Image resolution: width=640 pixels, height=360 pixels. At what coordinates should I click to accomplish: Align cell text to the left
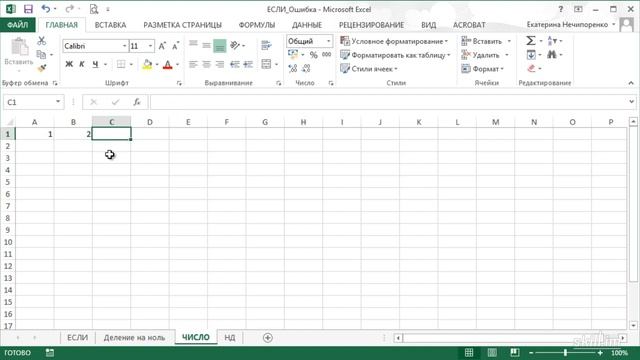193,64
